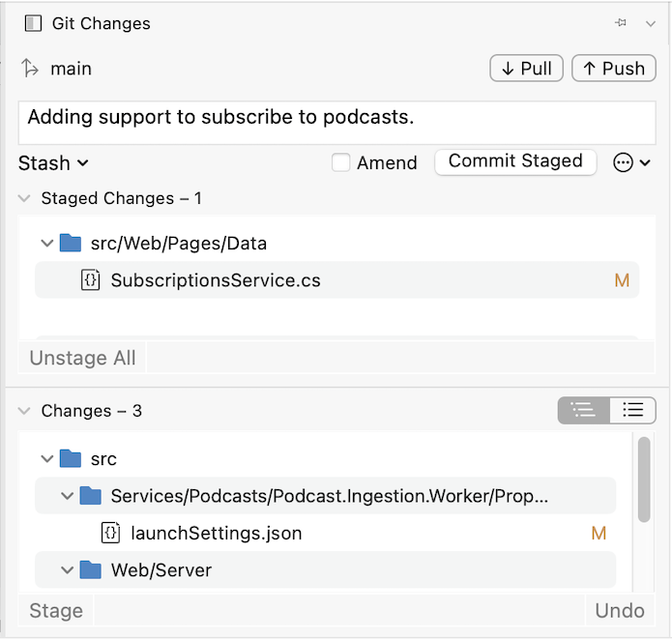The image size is (672, 640).
Task: Collapse the Web/Server folder
Action: [67, 570]
